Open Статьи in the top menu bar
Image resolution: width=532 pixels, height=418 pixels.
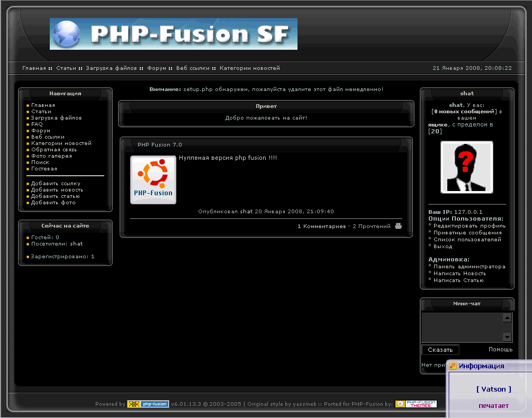click(66, 68)
